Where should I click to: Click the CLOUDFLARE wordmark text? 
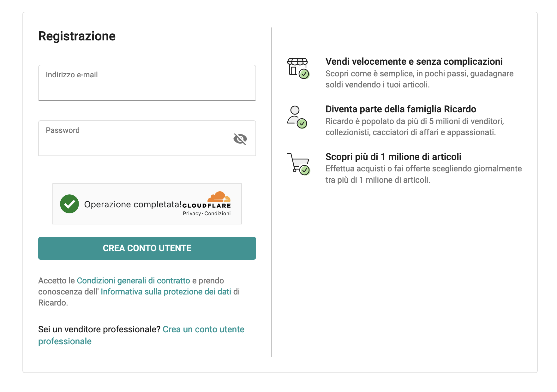click(207, 205)
